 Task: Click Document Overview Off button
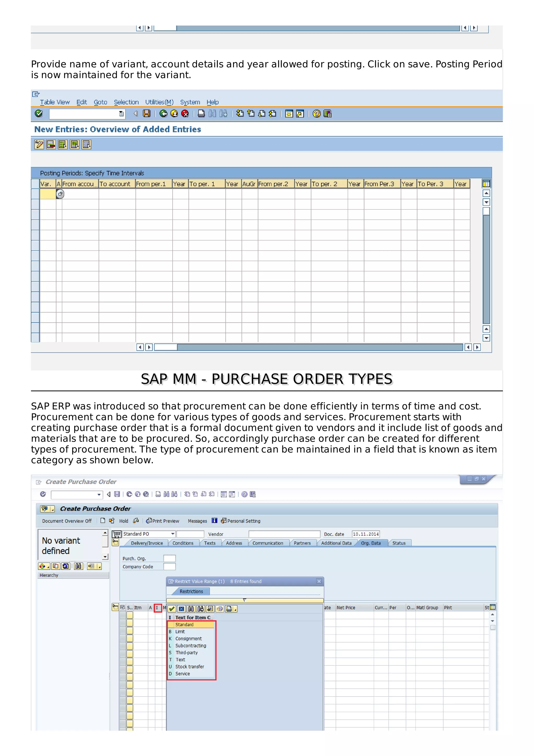tap(67, 521)
